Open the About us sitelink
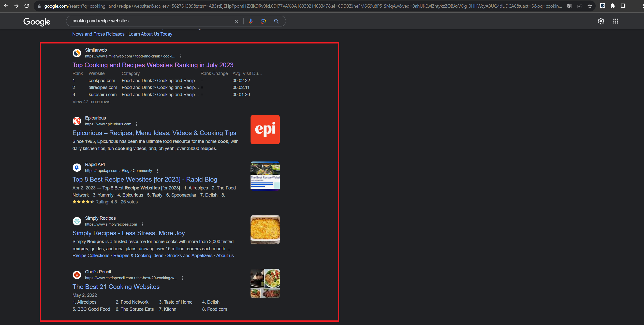The image size is (644, 325). click(225, 256)
